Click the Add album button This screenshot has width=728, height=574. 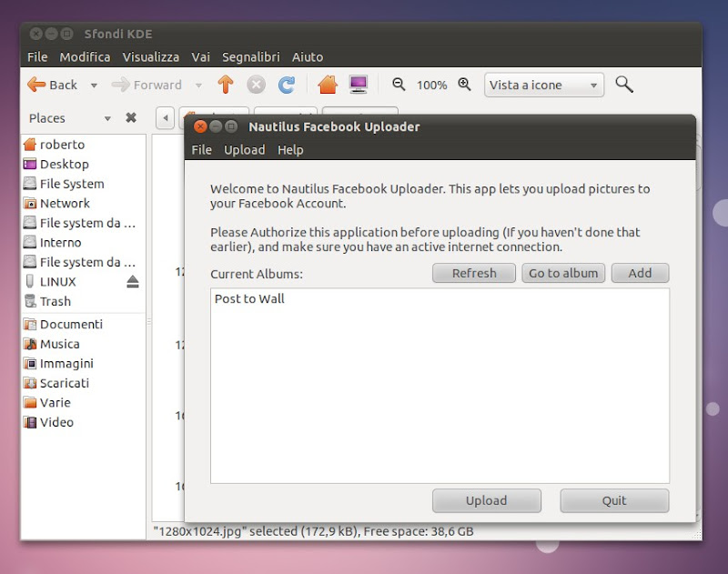(641, 273)
